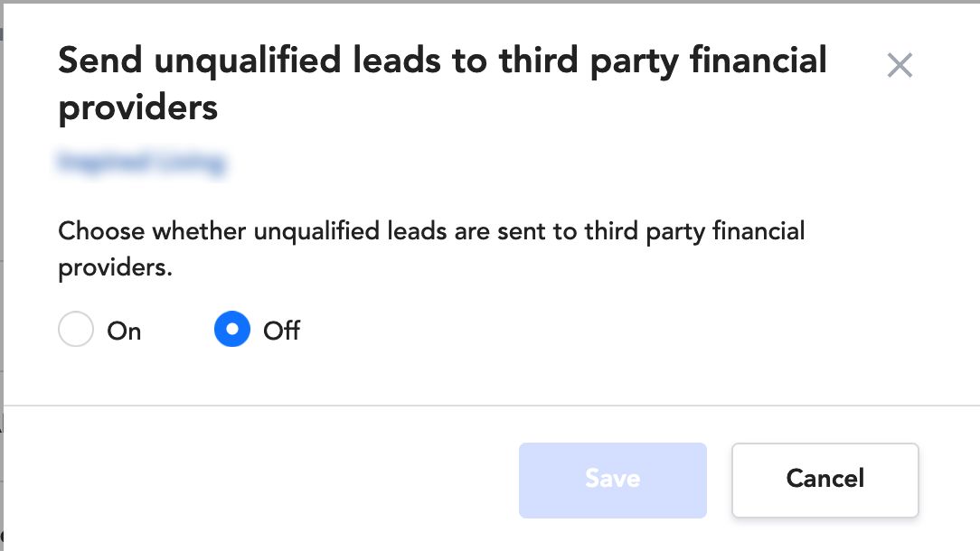The height and width of the screenshot is (551, 980).
Task: Dismiss the dialog using the top-right cross
Action: (x=900, y=65)
